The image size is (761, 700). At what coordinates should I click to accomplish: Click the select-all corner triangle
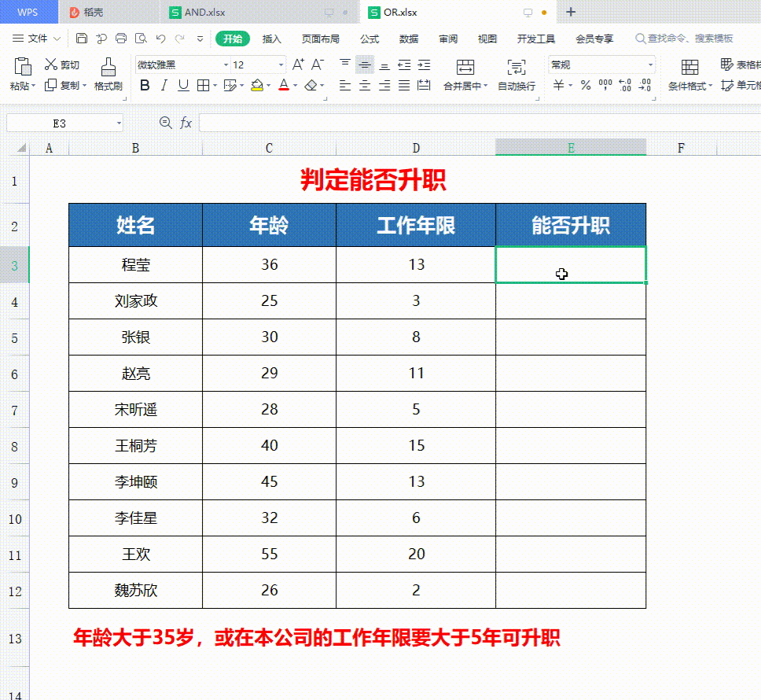click(x=21, y=148)
